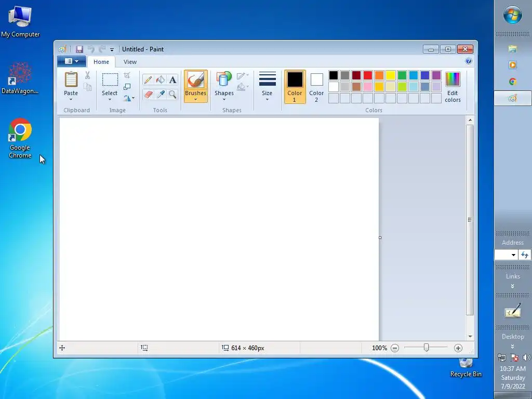Click the Redo arrow in title bar
The image size is (532, 399).
coord(102,49)
